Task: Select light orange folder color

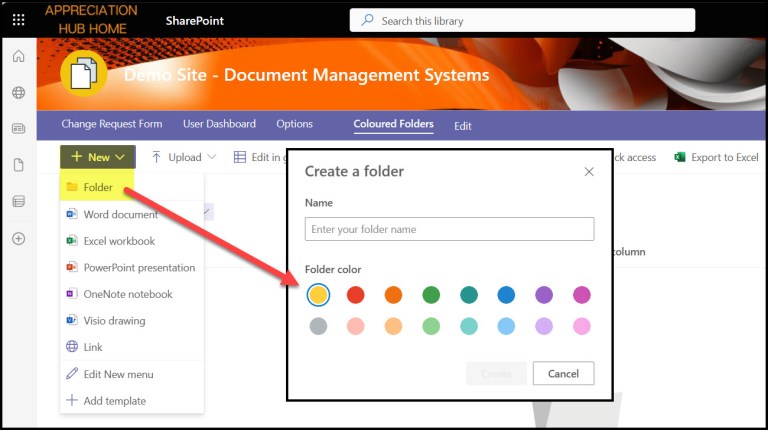Action: click(393, 326)
